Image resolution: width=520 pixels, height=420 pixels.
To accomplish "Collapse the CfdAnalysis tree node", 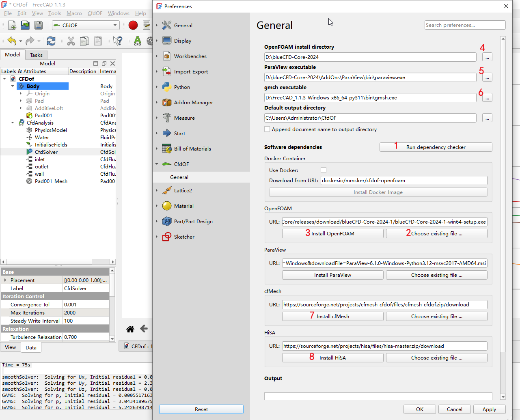I will point(13,123).
